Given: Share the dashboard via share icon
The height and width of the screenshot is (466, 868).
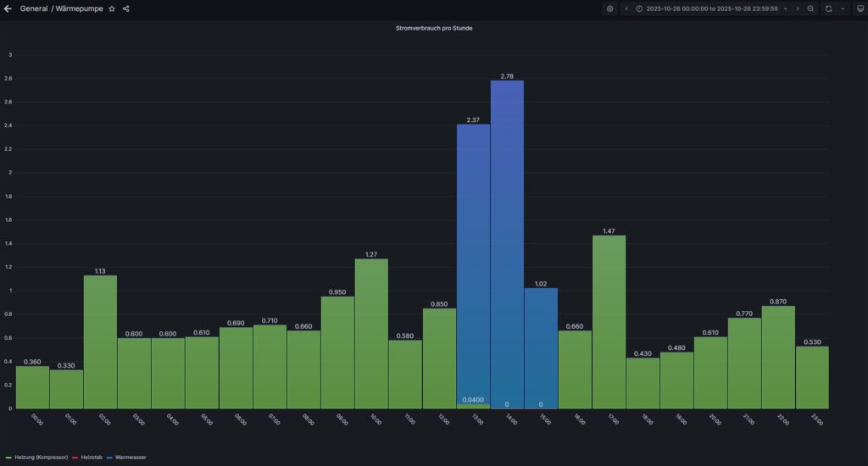Looking at the screenshot, I should click(126, 8).
